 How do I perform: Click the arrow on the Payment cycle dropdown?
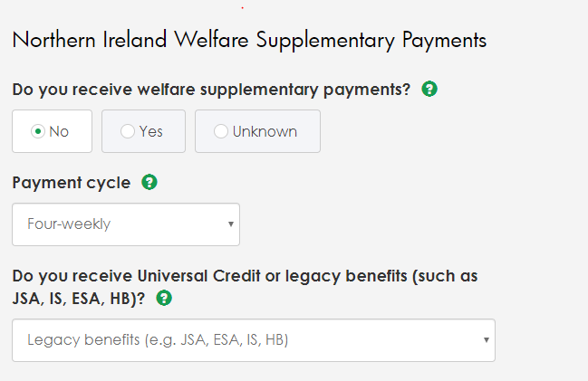tap(231, 224)
